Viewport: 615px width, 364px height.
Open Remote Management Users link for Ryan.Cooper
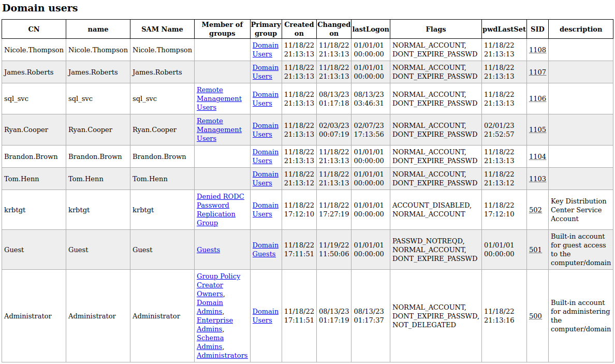pos(219,130)
